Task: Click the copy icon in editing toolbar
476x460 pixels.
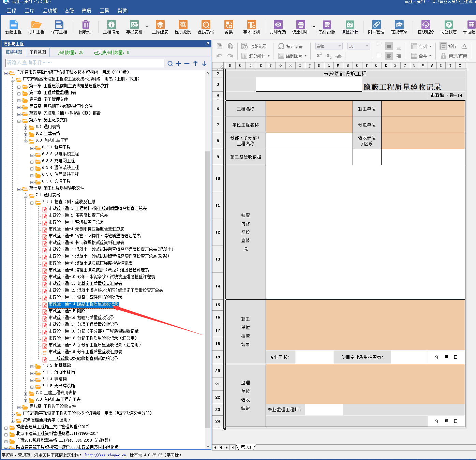Action: (x=220, y=46)
